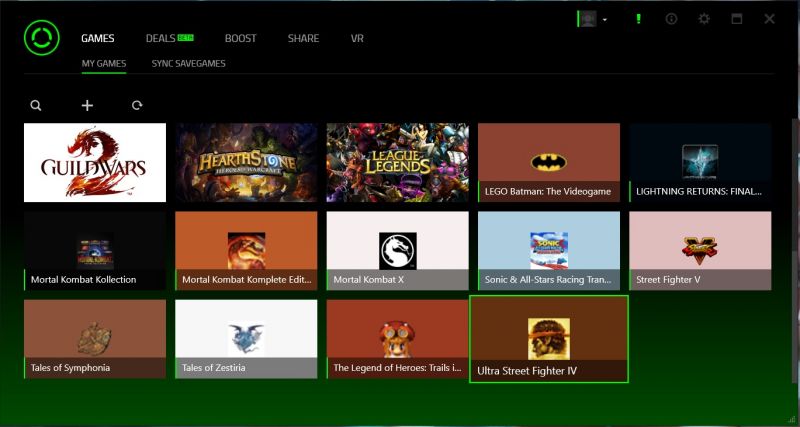Click the Street Fighter V logo icon
The height and width of the screenshot is (427, 800).
click(x=700, y=250)
